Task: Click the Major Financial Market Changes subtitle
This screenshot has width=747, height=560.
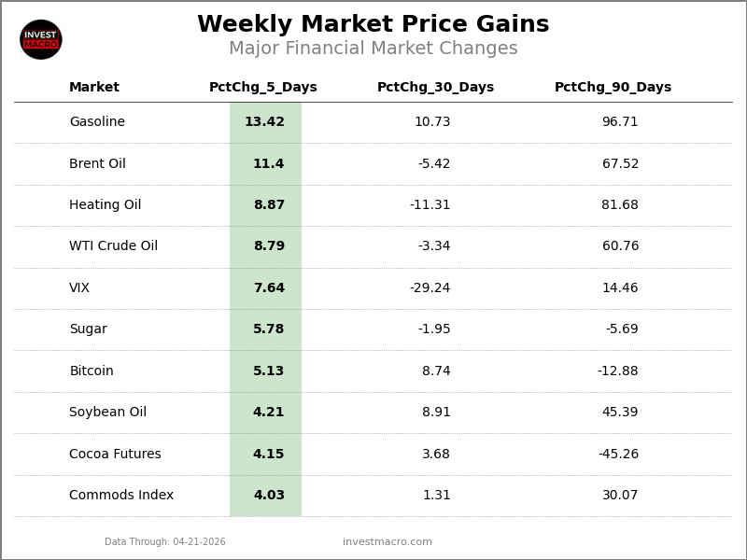Action: click(x=373, y=49)
